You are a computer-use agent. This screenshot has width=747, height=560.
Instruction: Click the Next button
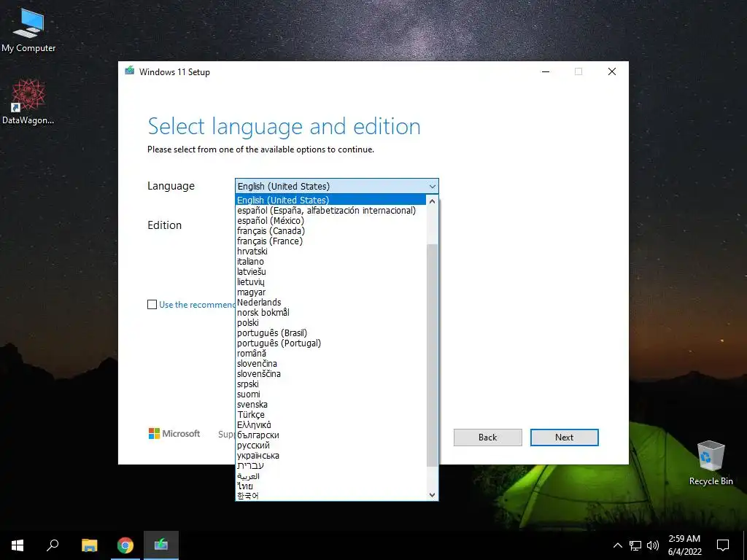coord(564,437)
